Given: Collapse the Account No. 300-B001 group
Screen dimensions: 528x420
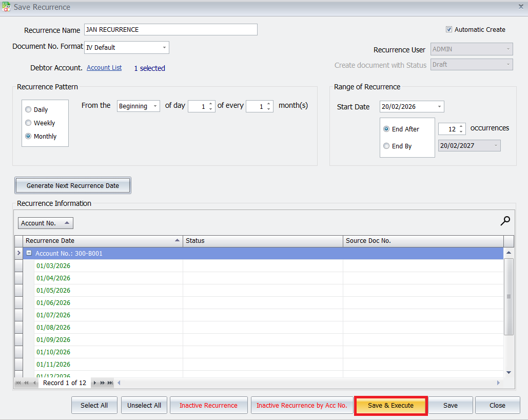Looking at the screenshot, I should click(29, 254).
